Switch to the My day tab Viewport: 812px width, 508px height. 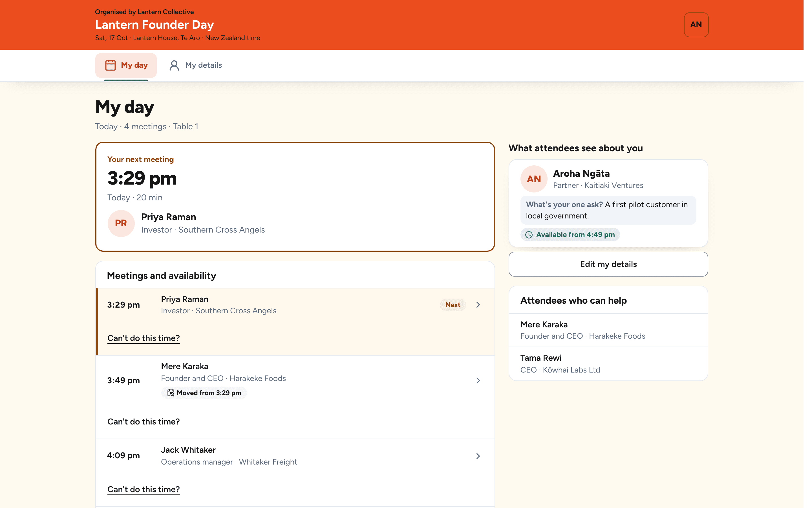click(126, 65)
